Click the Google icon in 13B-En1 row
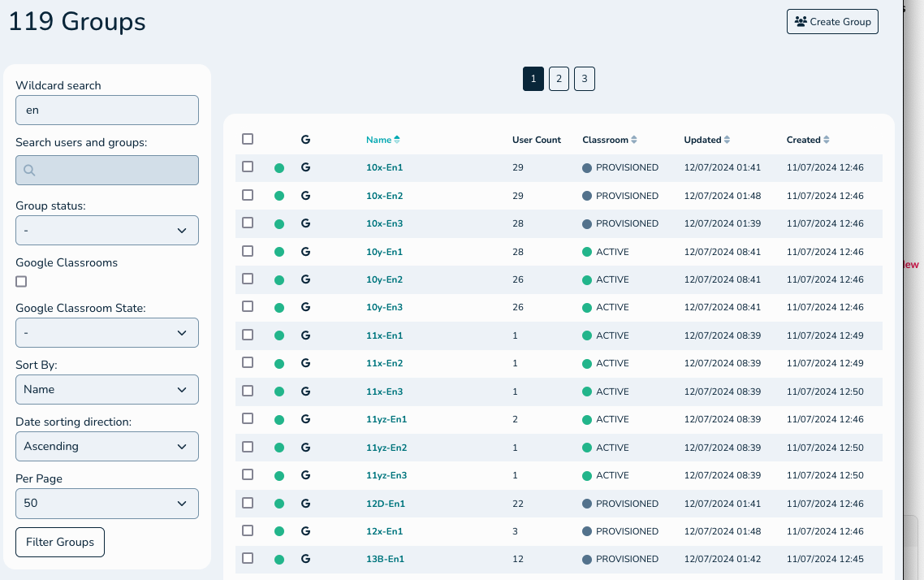Screen dimensions: 924x580 pyautogui.click(x=305, y=559)
